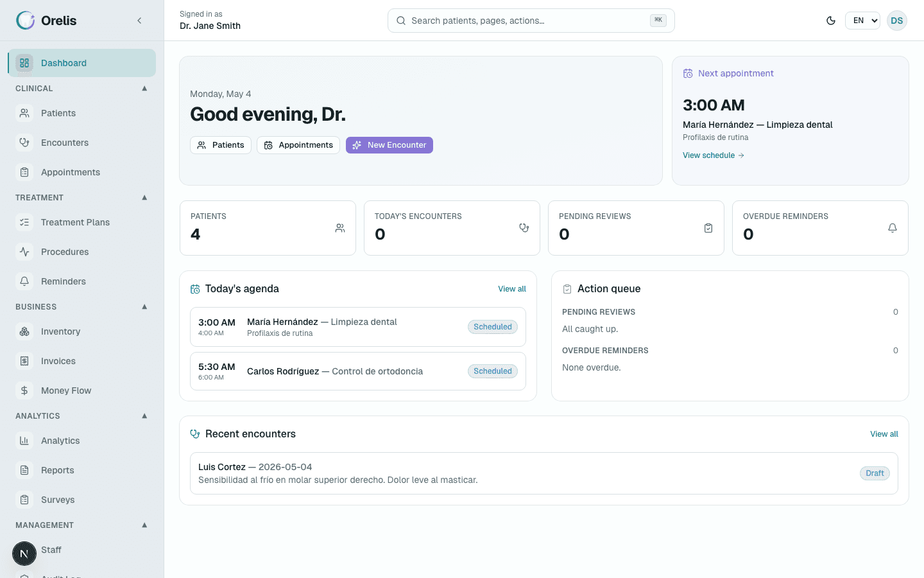This screenshot has width=924, height=578.
Task: Follow the View schedule link
Action: click(x=714, y=155)
